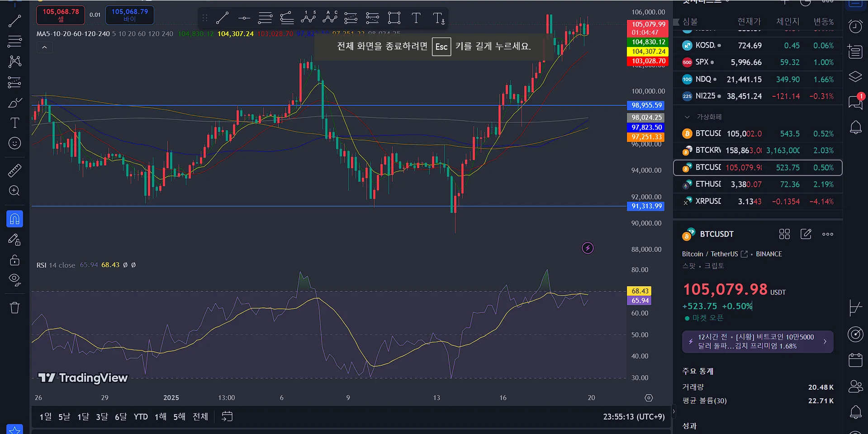Open the go-to-date calendar icon

click(227, 416)
